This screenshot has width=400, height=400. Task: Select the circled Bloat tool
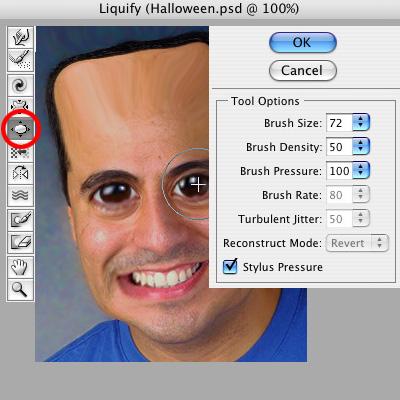[x=21, y=128]
